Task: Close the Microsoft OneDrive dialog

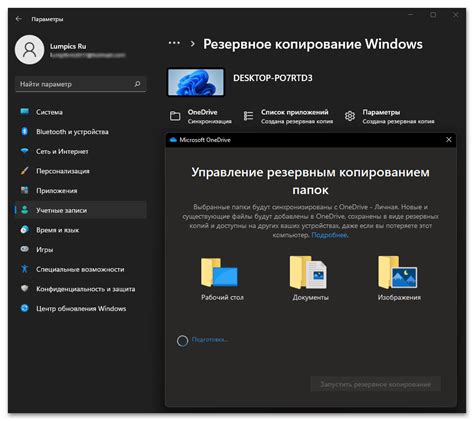Action: 449,140
